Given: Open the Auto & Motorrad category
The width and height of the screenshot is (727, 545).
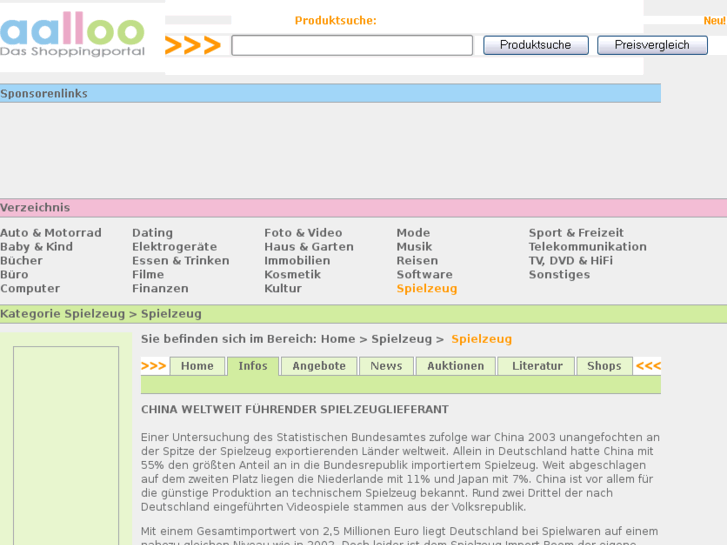Looking at the screenshot, I should coord(51,233).
